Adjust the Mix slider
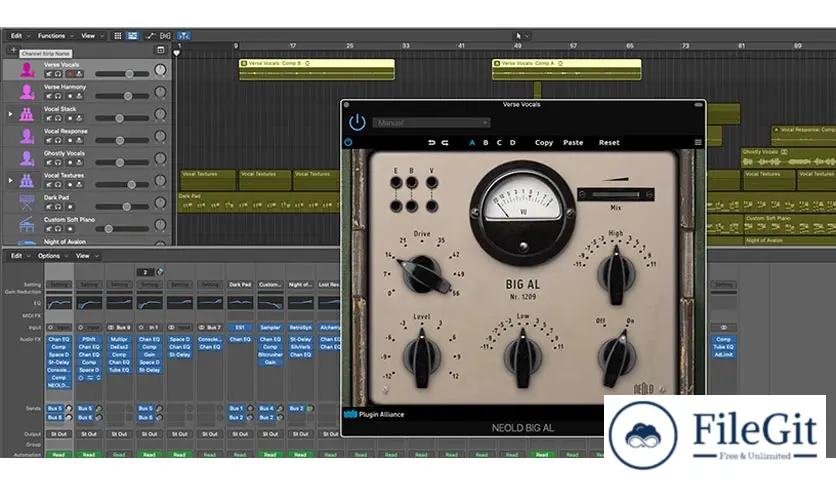Image resolution: width=836 pixels, height=484 pixels. tap(616, 195)
